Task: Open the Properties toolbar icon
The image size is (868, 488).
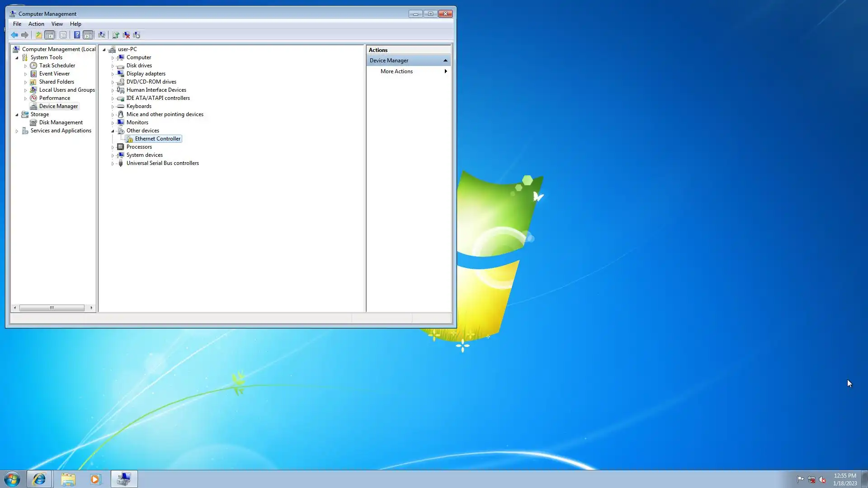Action: [x=63, y=35]
